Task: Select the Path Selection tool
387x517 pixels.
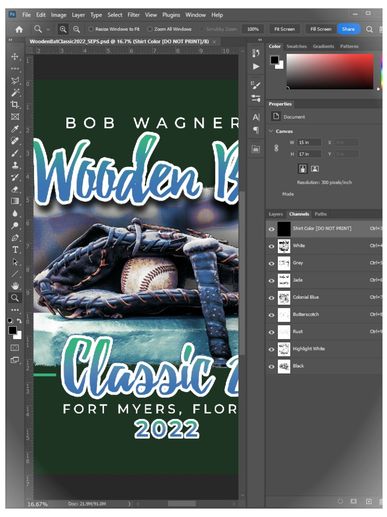Action: (x=15, y=262)
